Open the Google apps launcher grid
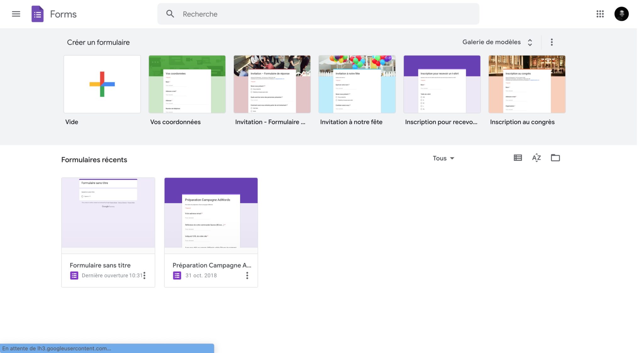Viewport: 644px width, 353px height. pyautogui.click(x=600, y=14)
